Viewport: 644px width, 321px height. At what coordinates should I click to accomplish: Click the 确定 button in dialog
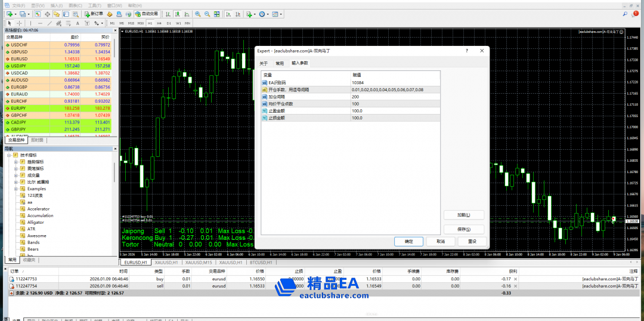coord(408,242)
